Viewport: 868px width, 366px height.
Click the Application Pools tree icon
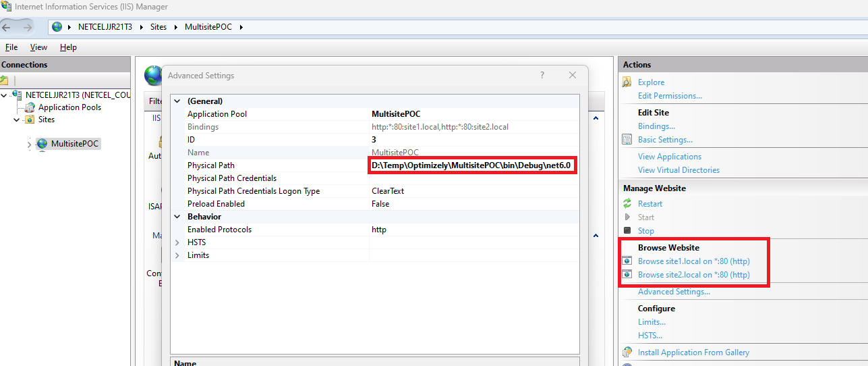[30, 107]
